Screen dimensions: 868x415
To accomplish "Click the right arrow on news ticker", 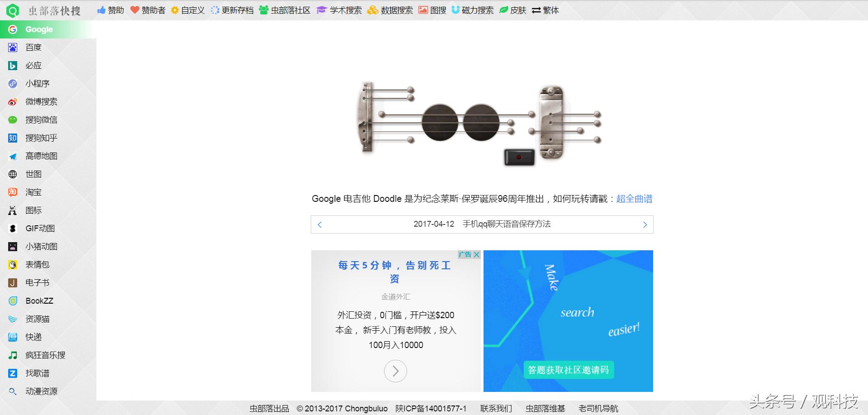I will 645,224.
